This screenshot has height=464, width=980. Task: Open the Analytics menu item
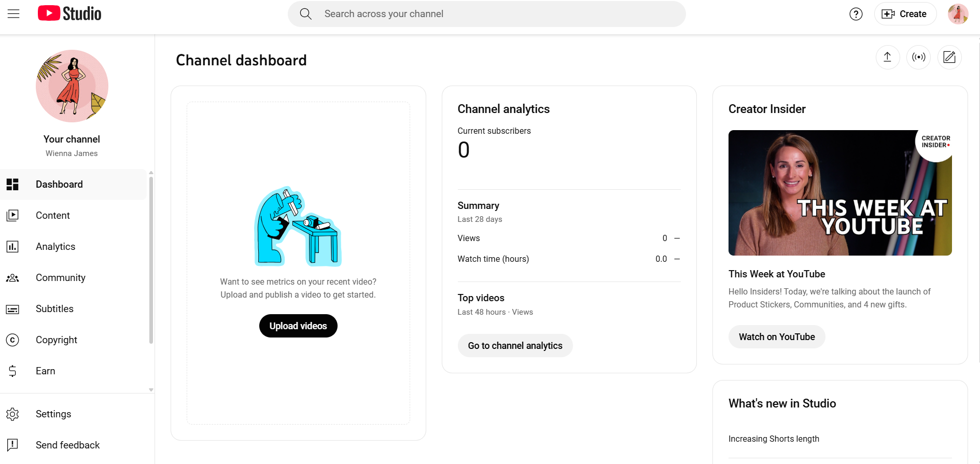click(x=73, y=247)
